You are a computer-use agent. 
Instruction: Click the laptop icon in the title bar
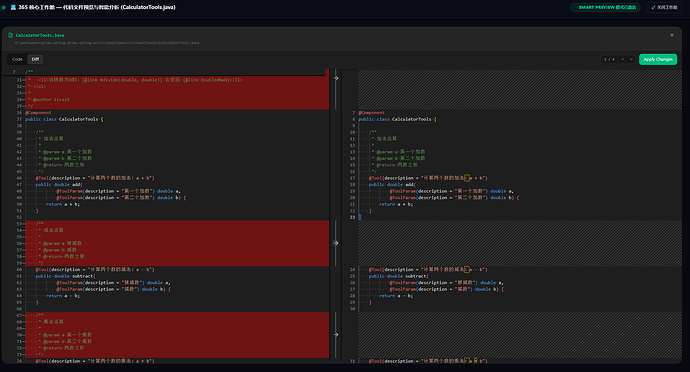[x=13, y=7]
